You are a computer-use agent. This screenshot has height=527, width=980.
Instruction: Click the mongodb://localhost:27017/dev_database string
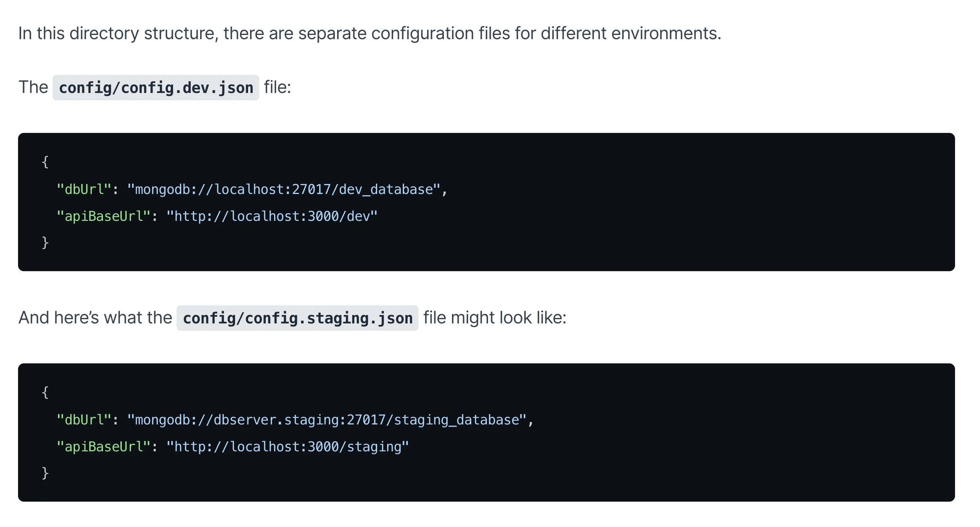(x=283, y=189)
